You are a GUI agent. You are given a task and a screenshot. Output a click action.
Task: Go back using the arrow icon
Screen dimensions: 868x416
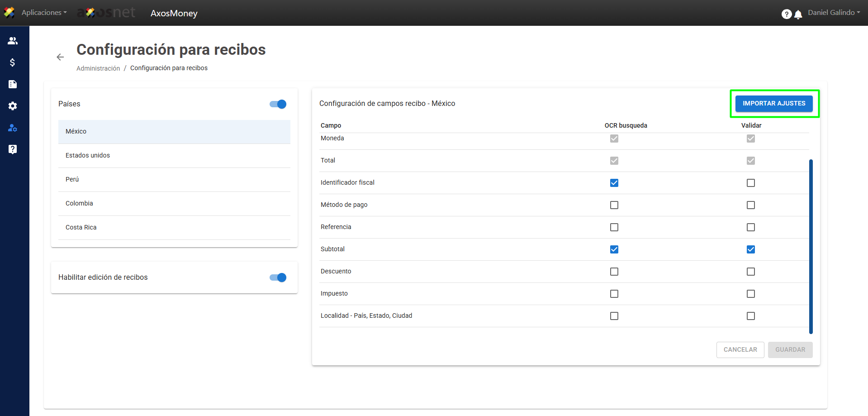tap(60, 57)
